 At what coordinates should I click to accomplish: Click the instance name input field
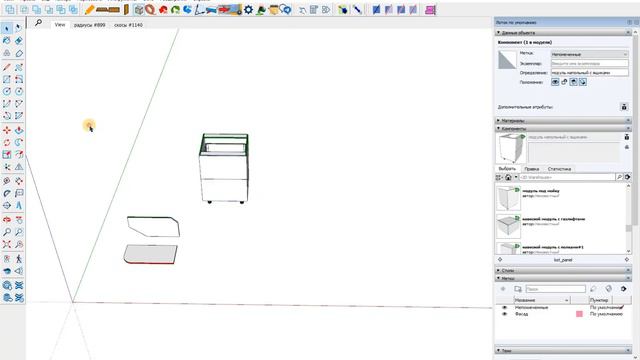[589, 63]
